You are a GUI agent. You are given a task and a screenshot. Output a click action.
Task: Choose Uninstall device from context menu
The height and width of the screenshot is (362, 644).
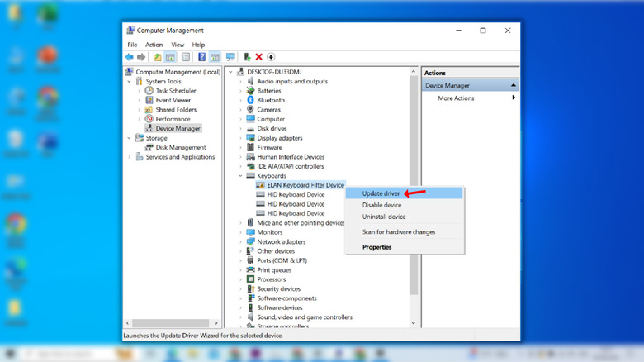pos(404,217)
